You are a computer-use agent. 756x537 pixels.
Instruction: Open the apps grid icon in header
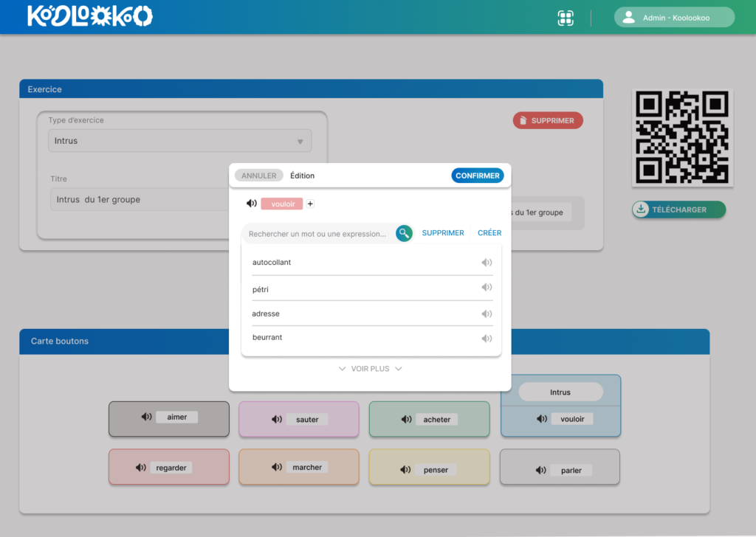click(x=566, y=18)
